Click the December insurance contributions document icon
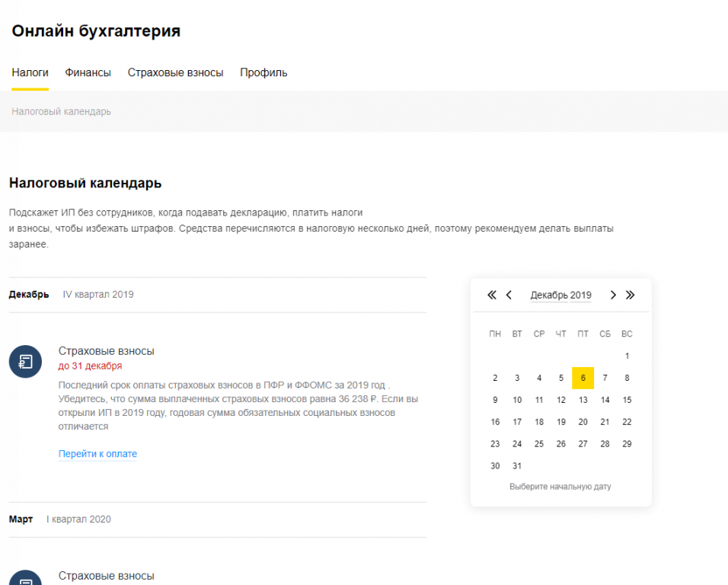Viewport: 728px width, 585px height. tap(25, 360)
